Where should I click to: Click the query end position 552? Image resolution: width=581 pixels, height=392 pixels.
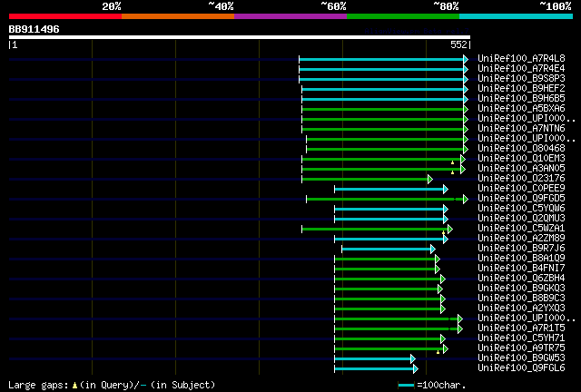458,44
